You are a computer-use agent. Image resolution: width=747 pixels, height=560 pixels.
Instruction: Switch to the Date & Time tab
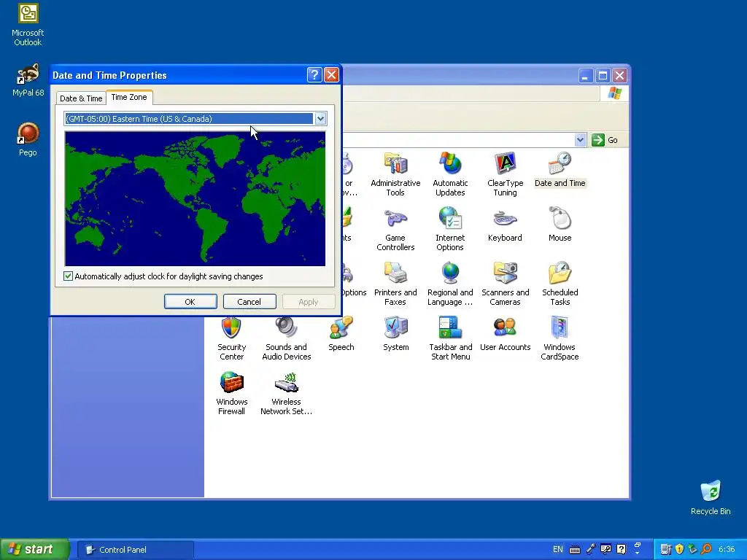pyautogui.click(x=81, y=98)
